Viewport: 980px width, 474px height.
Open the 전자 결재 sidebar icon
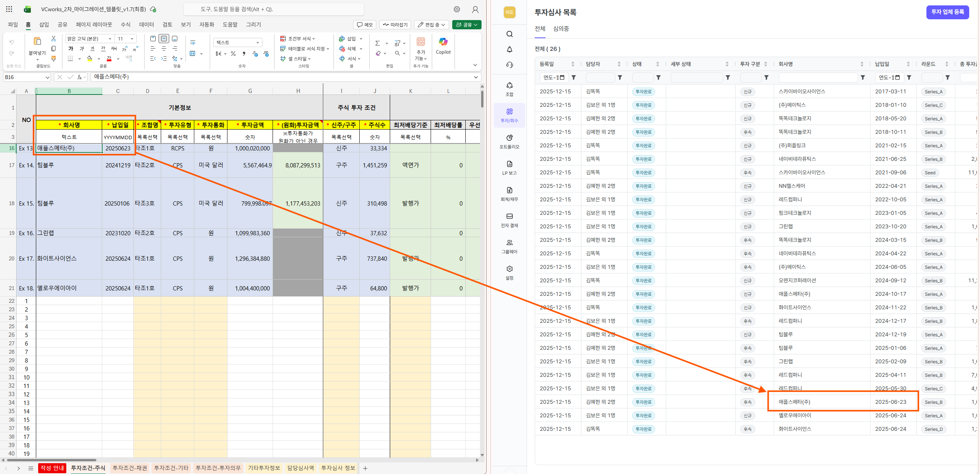click(x=509, y=219)
